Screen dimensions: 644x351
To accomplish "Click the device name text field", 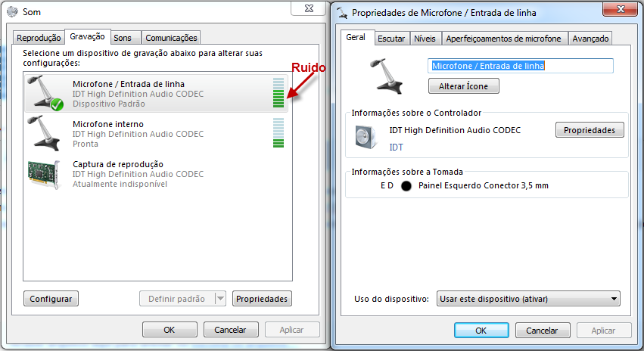I will (x=521, y=66).
